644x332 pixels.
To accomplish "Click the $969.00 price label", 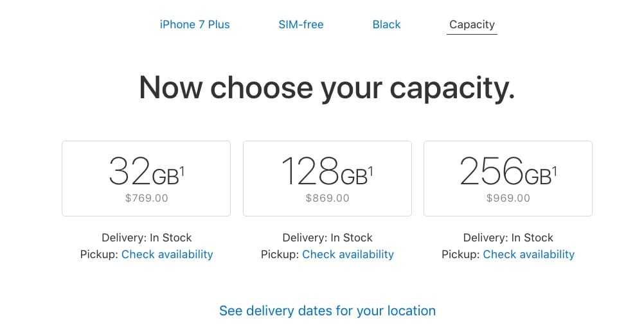I will pos(508,198).
